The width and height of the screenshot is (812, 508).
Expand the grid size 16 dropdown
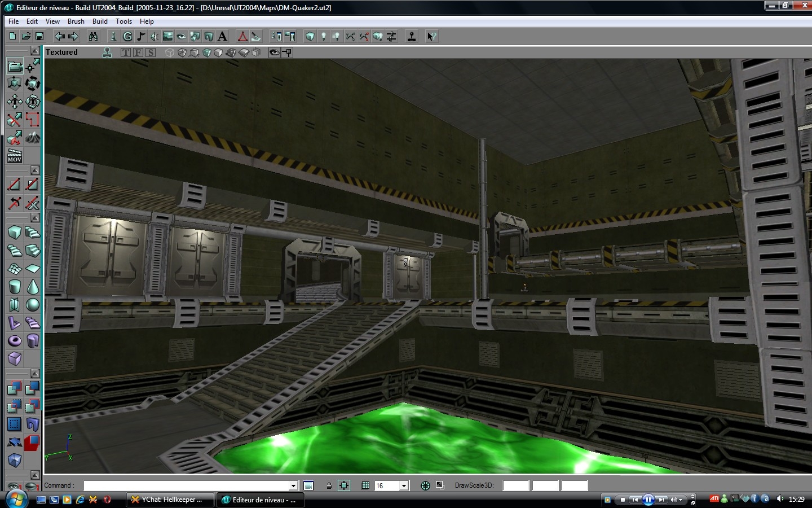(x=404, y=485)
